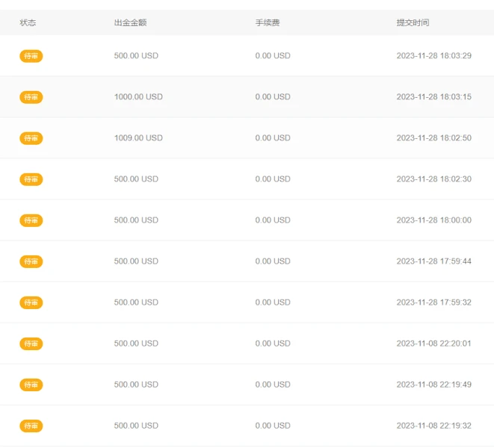Screen dimensions: 494x448
Task: Click 待审 badge in the 18:03:29 row
Action: 31,56
